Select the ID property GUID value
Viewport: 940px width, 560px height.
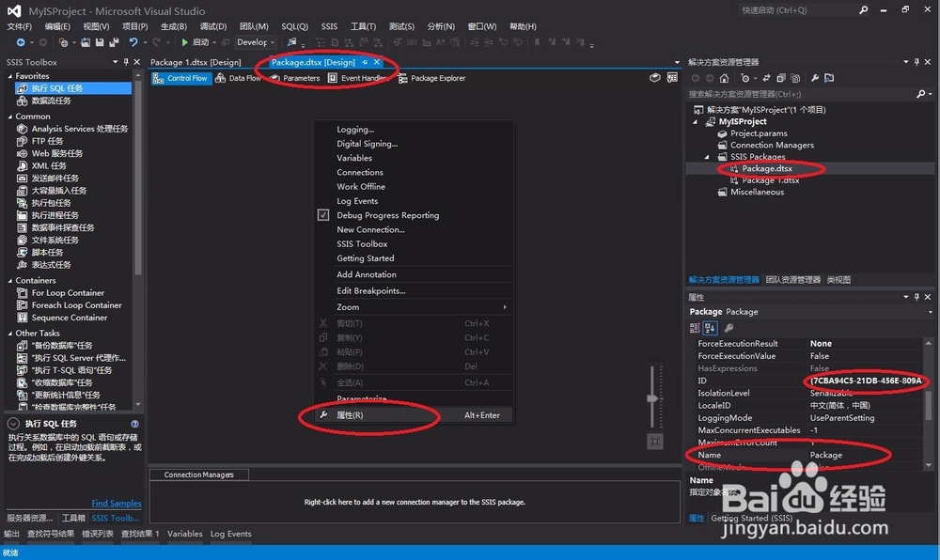pyautogui.click(x=866, y=381)
